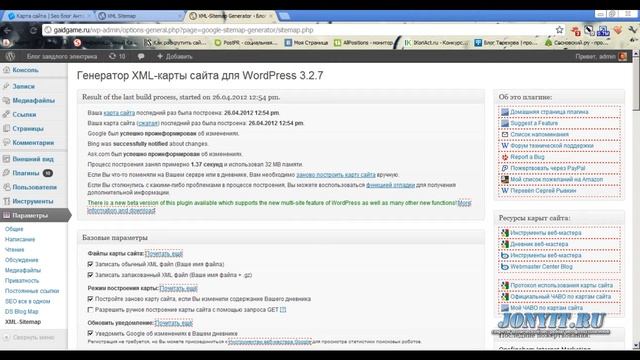Open the Пользователи icon in sidebar
Viewport: 640px width, 360px height.
pyautogui.click(x=6, y=187)
